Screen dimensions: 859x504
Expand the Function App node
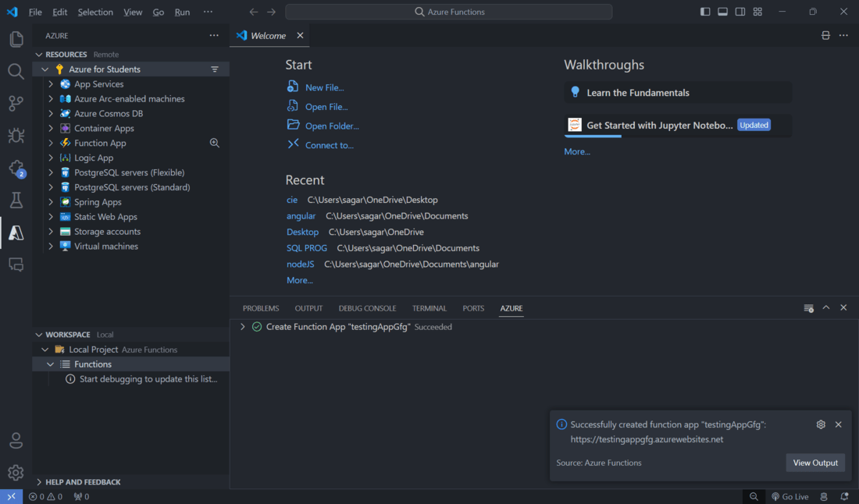point(51,143)
